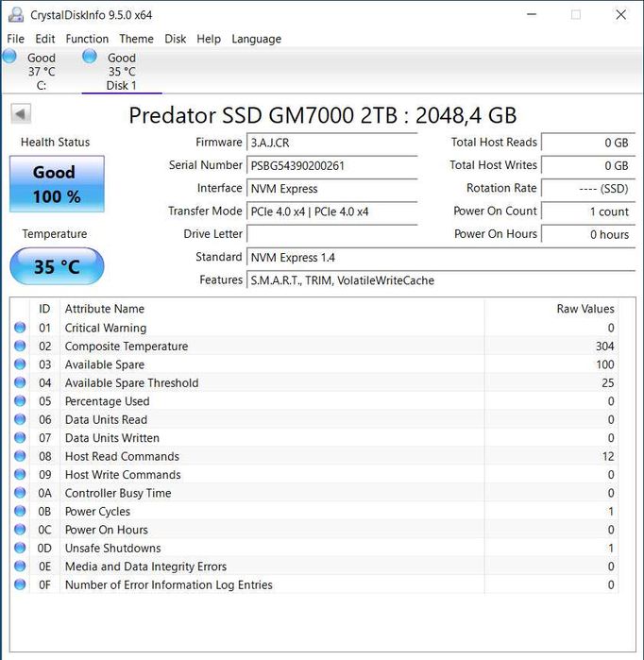Click status icon for row 0C Power On Hours
The image size is (644, 660).
point(20,529)
